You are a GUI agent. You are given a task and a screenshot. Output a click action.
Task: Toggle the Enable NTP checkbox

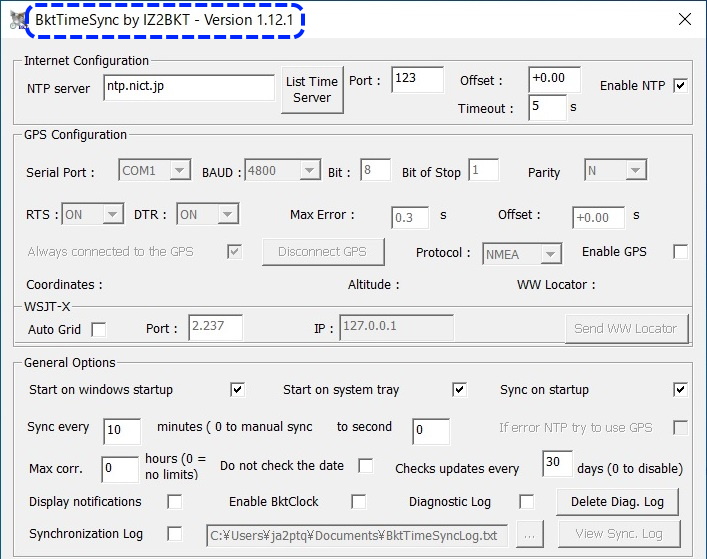[x=680, y=85]
